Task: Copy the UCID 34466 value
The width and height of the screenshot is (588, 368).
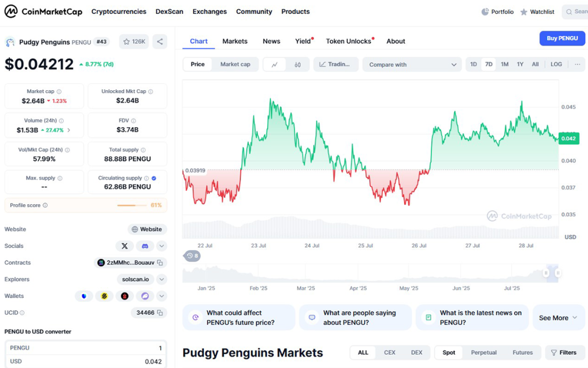Action: pyautogui.click(x=160, y=313)
